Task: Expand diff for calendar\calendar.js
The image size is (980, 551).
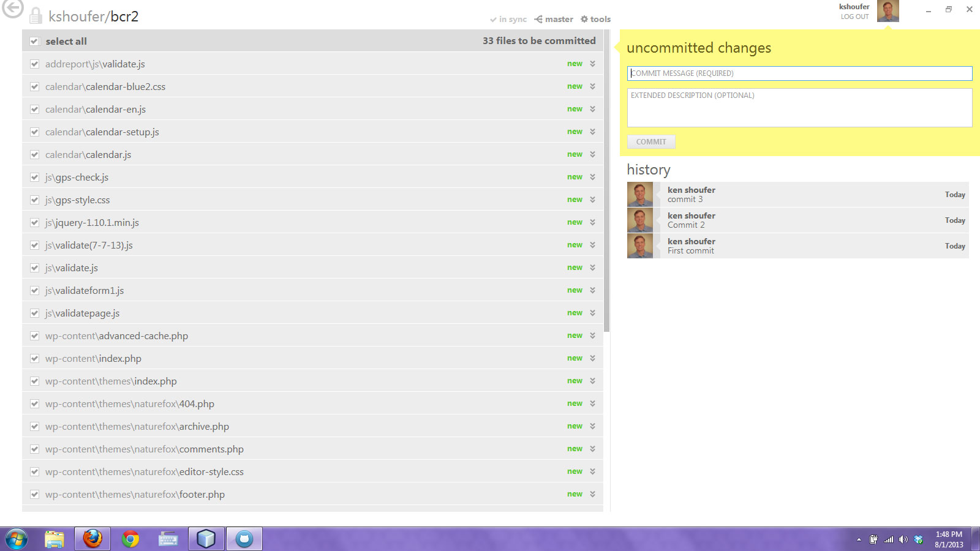Action: (592, 154)
